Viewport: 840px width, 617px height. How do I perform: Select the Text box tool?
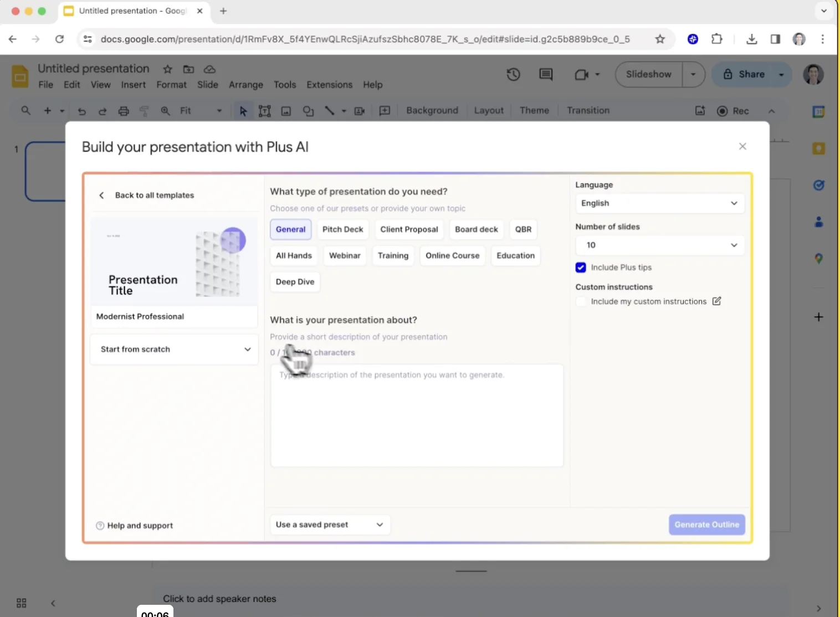click(265, 111)
